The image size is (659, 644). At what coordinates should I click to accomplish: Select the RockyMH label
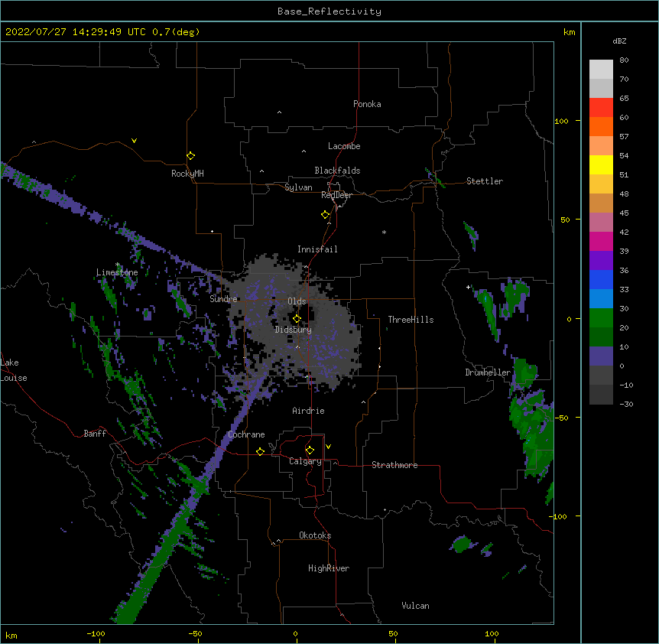click(187, 174)
